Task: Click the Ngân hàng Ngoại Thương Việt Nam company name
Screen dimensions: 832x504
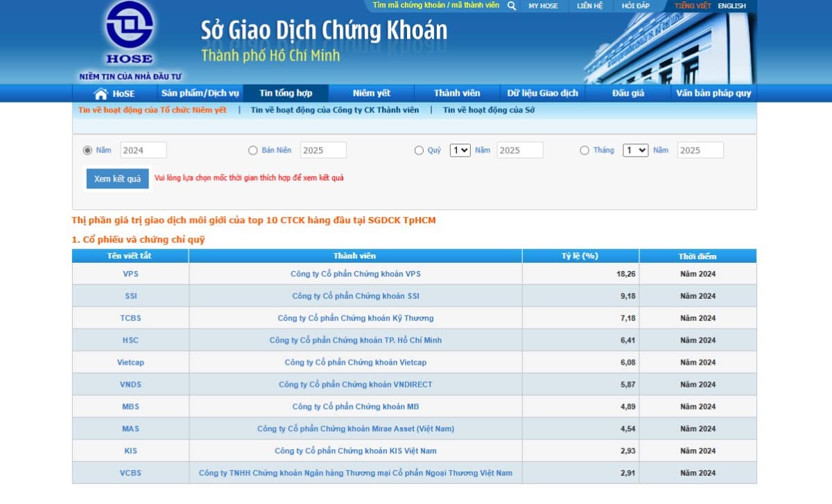Action: 356,473
